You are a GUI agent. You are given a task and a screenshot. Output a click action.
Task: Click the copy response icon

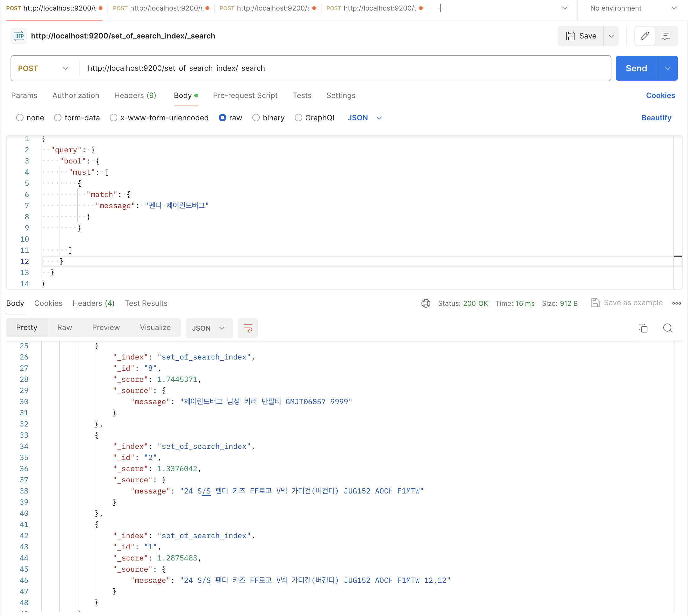(643, 328)
